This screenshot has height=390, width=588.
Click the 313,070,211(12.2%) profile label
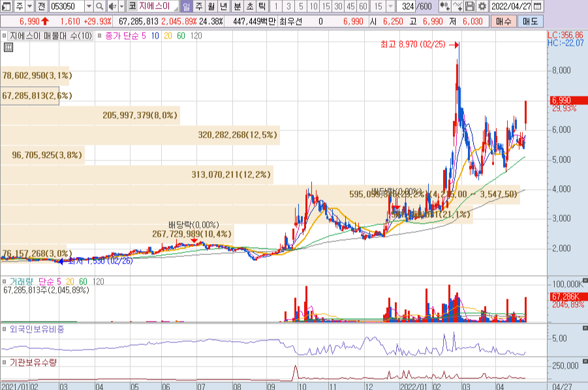[x=231, y=175]
